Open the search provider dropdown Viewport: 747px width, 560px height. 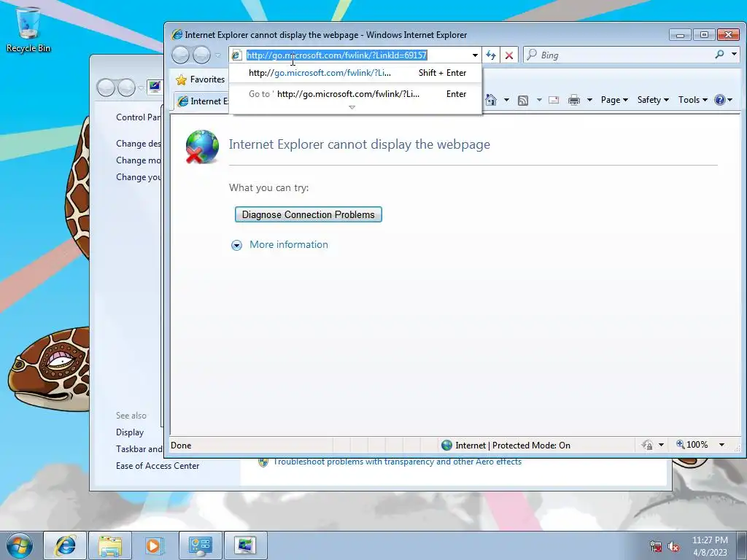coord(734,55)
